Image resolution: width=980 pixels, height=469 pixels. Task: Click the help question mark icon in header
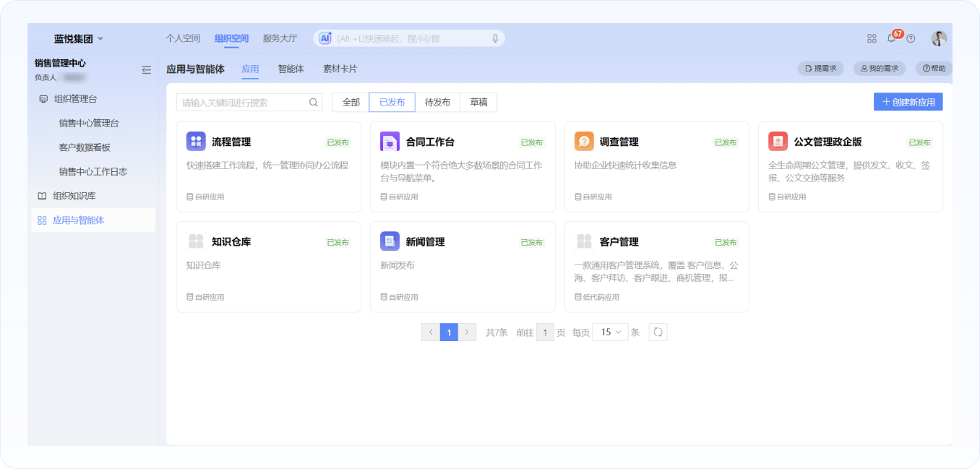pos(911,38)
